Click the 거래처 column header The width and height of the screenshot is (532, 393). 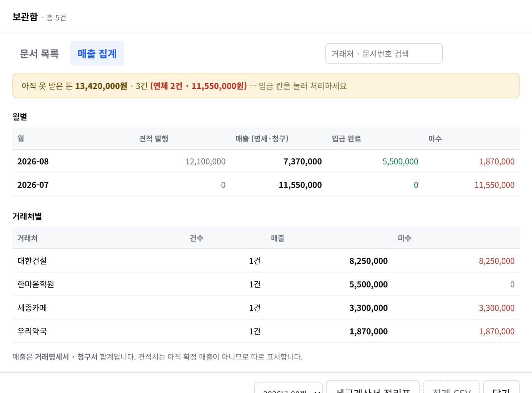tap(27, 238)
